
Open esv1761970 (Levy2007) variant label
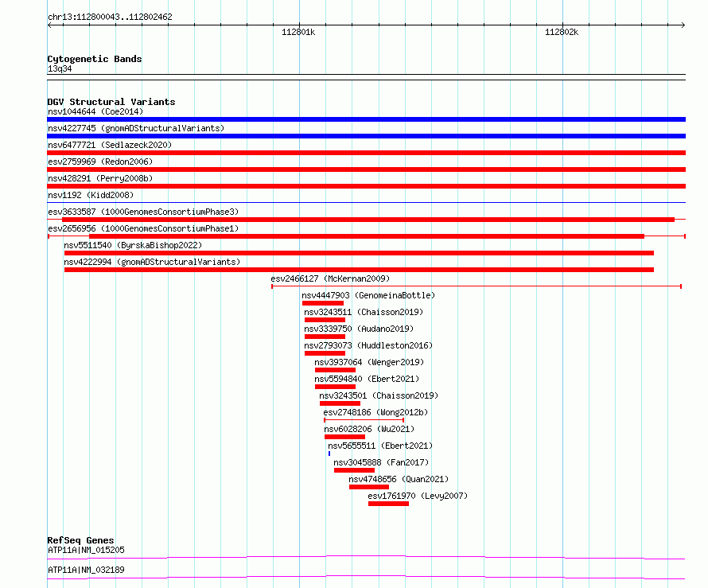coord(418,496)
